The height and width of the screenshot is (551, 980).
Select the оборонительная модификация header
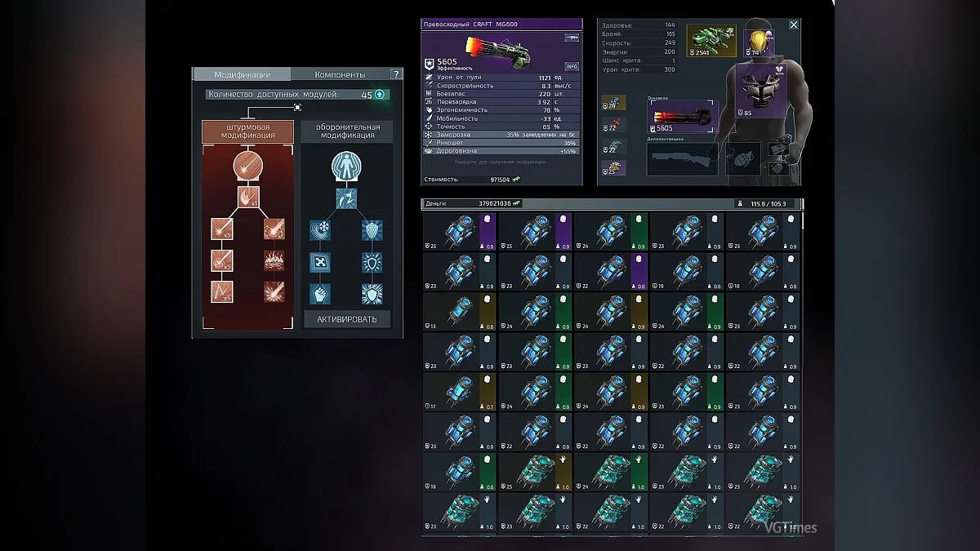coord(347,131)
